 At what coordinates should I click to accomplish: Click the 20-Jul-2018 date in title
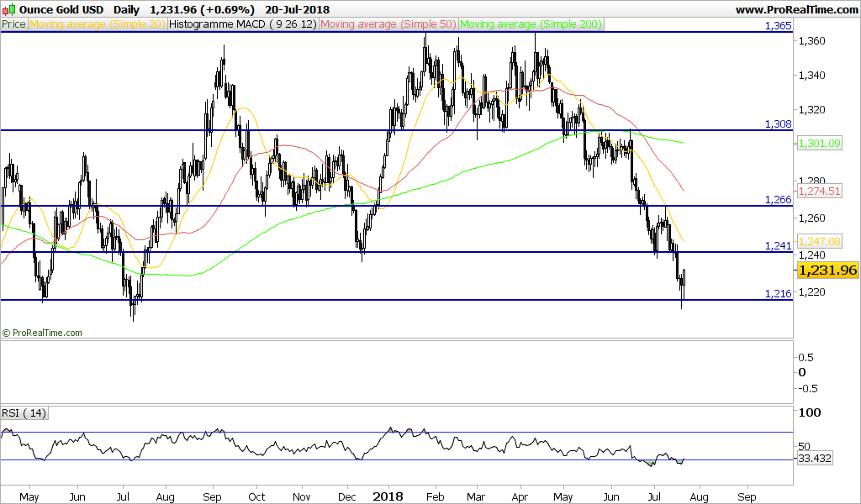(297, 10)
